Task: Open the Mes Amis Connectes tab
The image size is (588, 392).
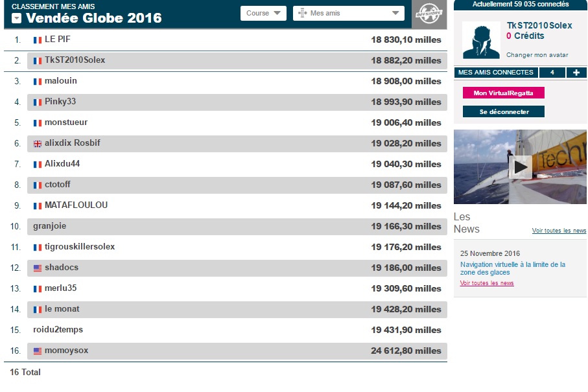Action: pyautogui.click(x=496, y=73)
